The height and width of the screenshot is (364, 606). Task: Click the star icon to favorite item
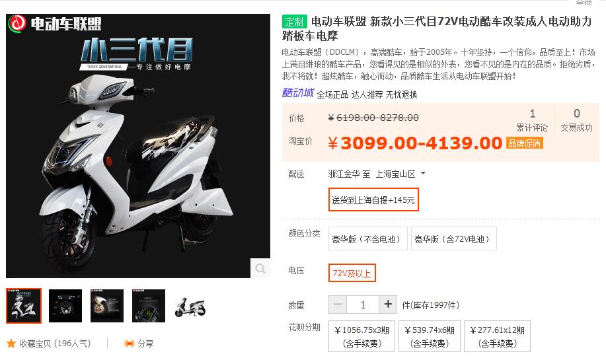click(x=11, y=343)
